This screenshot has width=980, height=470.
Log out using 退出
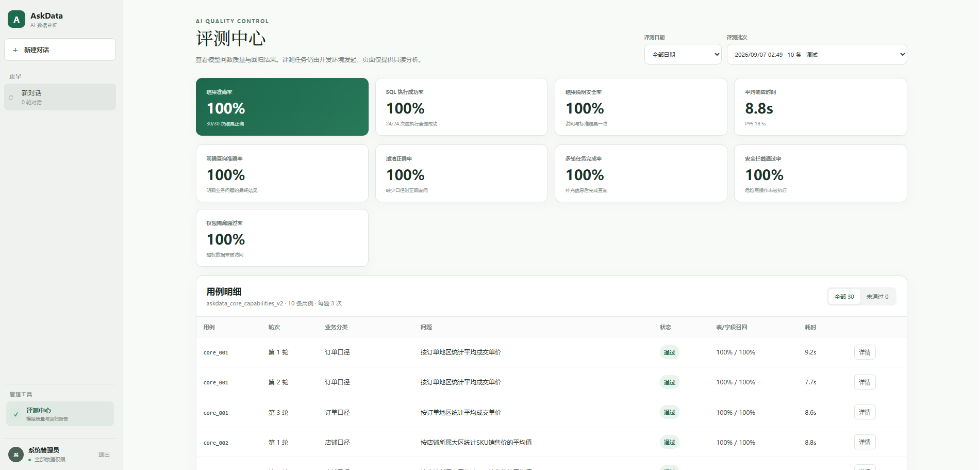coord(104,455)
